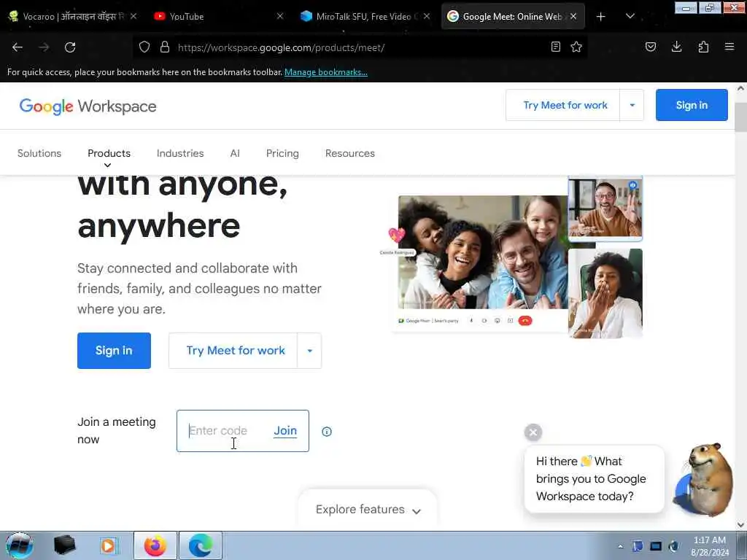This screenshot has width=747, height=560.
Task: Click header Try Meet for work button
Action: tap(563, 105)
